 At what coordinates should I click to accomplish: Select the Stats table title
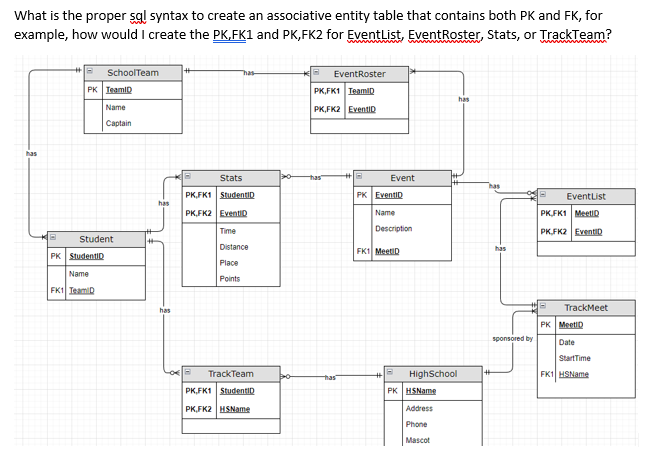point(231,178)
